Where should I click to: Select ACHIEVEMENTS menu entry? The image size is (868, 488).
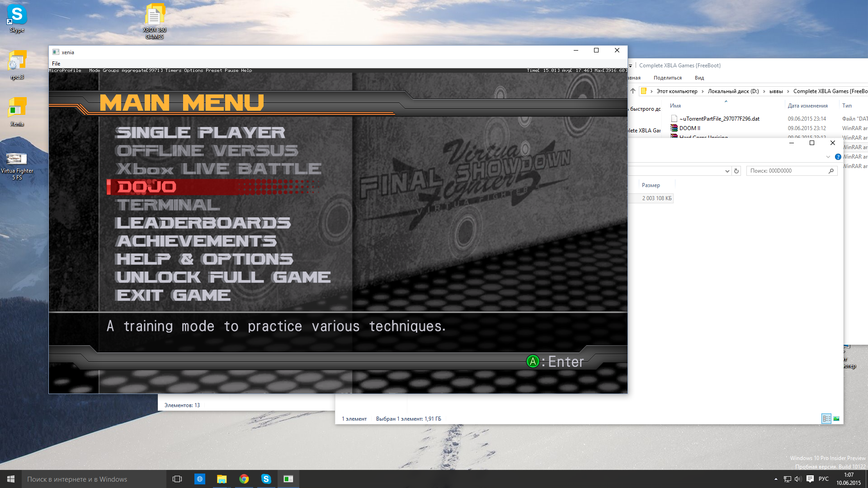click(x=196, y=241)
